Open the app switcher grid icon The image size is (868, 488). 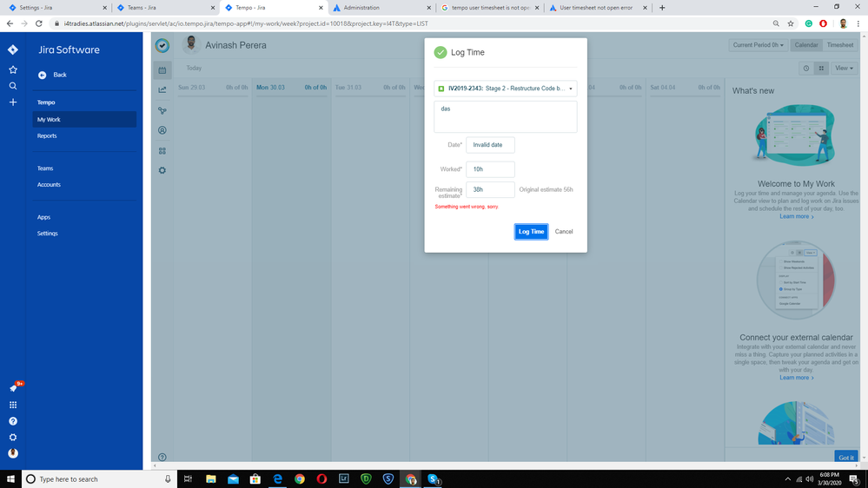pyautogui.click(x=13, y=405)
